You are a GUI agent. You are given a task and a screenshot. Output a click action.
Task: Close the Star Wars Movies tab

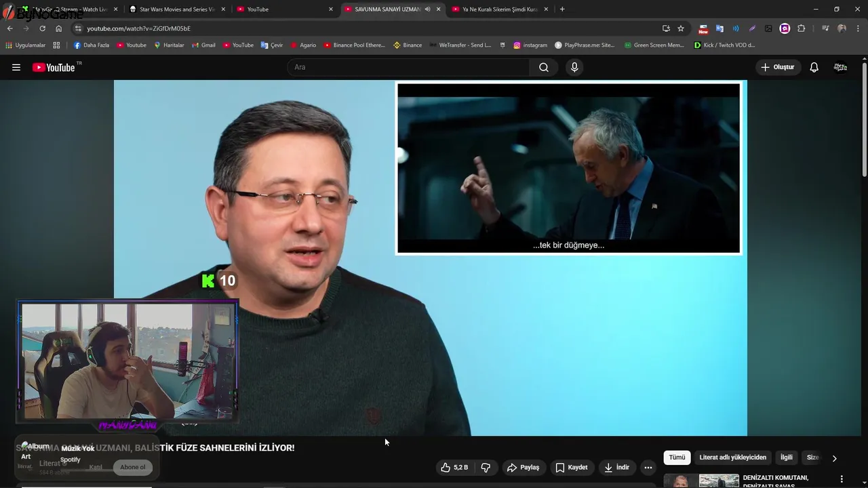pyautogui.click(x=223, y=9)
